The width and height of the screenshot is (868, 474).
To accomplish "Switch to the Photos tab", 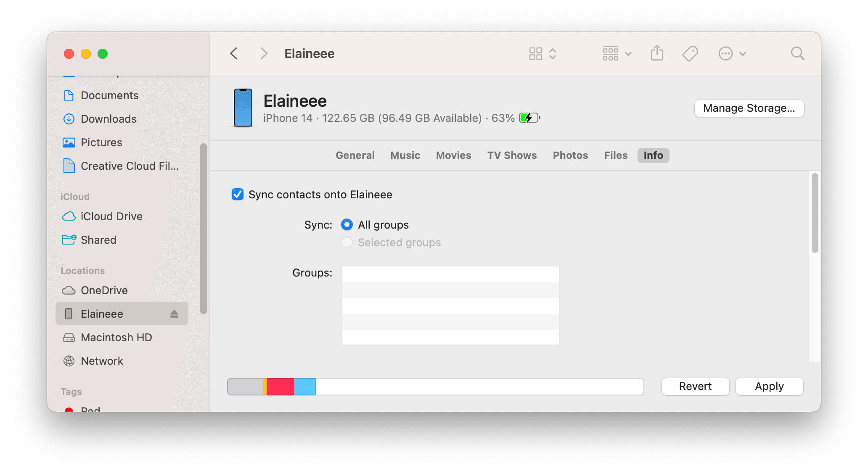I will click(570, 155).
